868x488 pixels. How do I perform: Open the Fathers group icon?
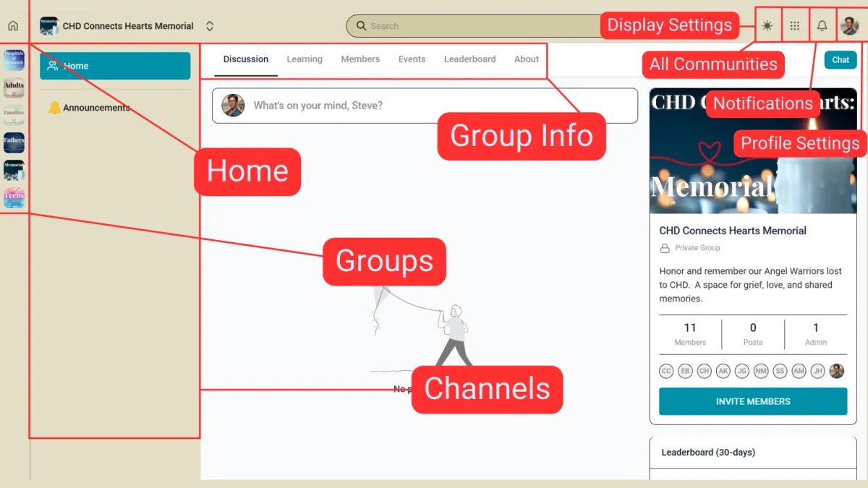click(x=14, y=142)
